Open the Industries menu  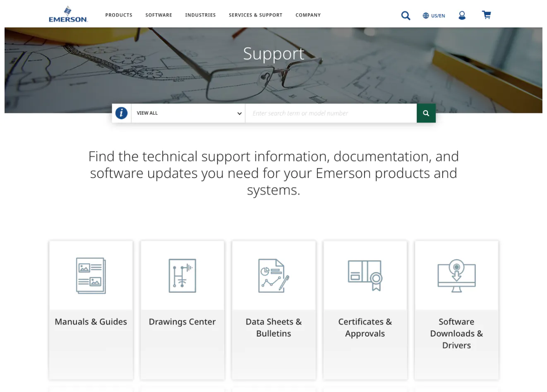(x=200, y=15)
